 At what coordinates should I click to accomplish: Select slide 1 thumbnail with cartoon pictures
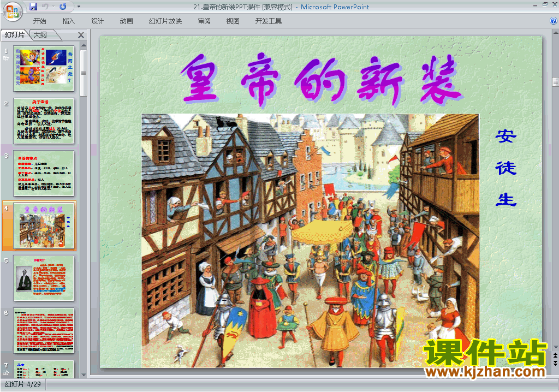[x=44, y=68]
